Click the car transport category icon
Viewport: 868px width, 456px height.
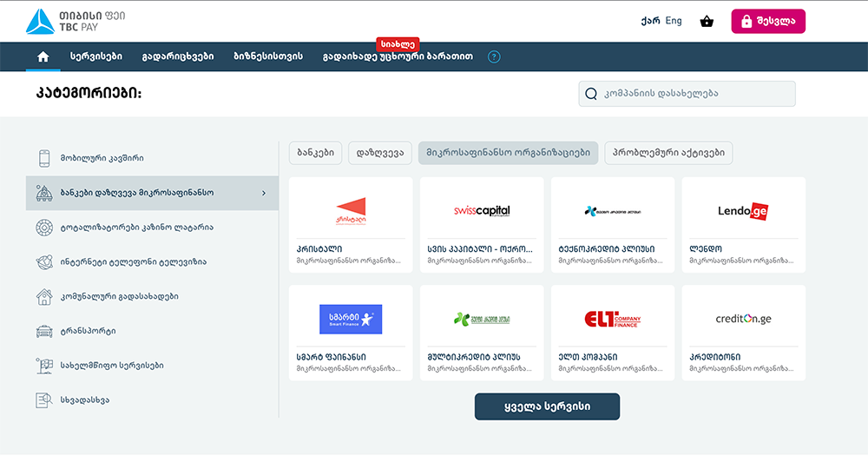(x=44, y=331)
